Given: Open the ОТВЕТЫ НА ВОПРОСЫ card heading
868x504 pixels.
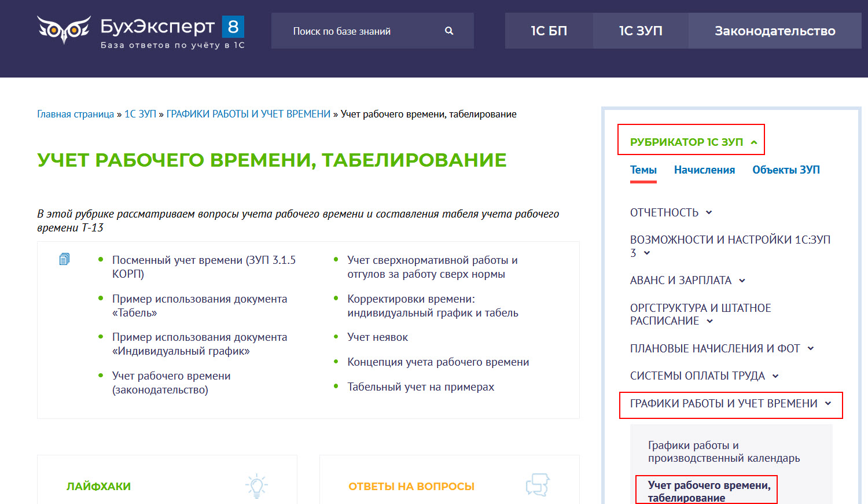Looking at the screenshot, I should 411,486.
